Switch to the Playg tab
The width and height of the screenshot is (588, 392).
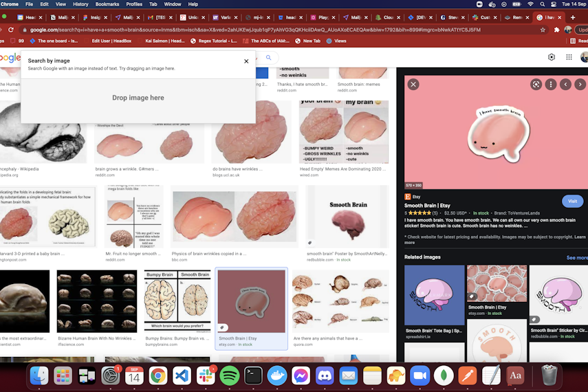tap(323, 17)
